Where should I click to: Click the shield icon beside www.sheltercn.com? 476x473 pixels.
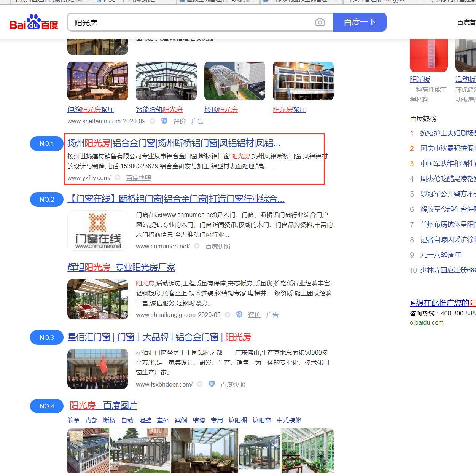coord(164,121)
